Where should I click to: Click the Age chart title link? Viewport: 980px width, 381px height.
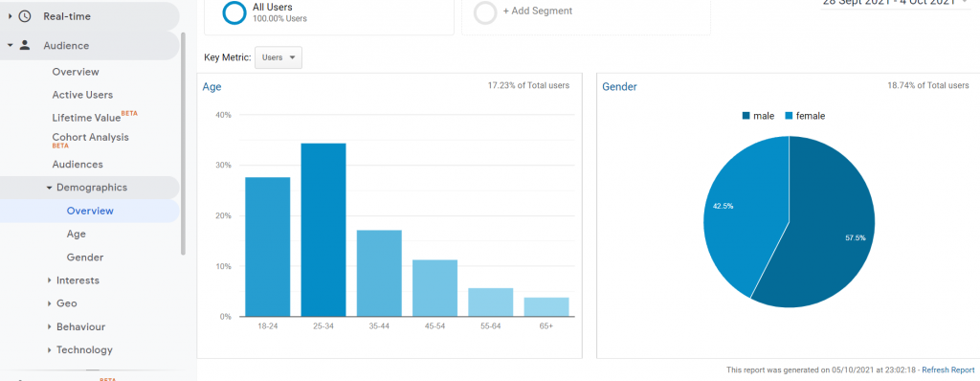point(212,87)
